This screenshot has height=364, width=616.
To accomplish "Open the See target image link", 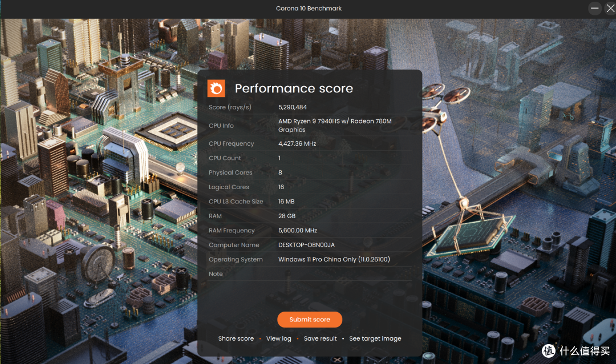I will [375, 338].
